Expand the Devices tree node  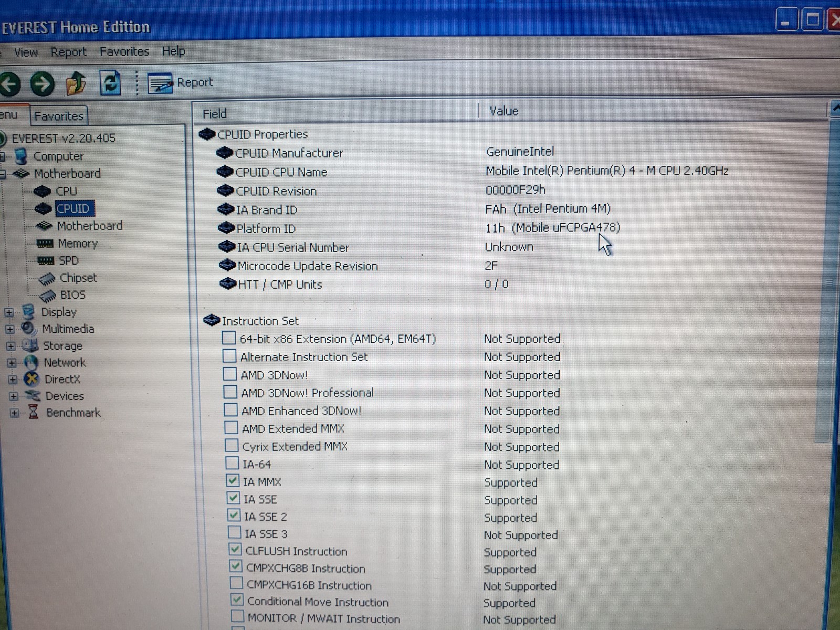click(14, 397)
